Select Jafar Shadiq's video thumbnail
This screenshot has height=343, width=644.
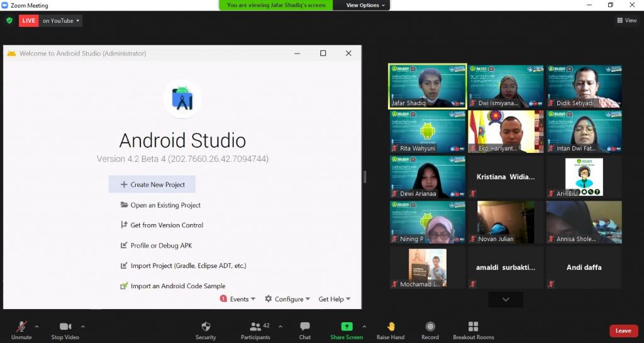[x=428, y=86]
